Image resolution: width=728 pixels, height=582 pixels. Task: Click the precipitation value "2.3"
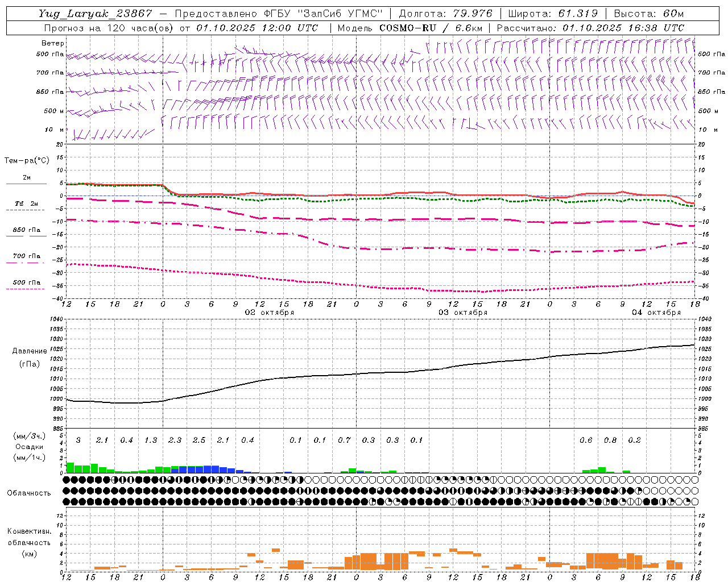click(x=175, y=440)
